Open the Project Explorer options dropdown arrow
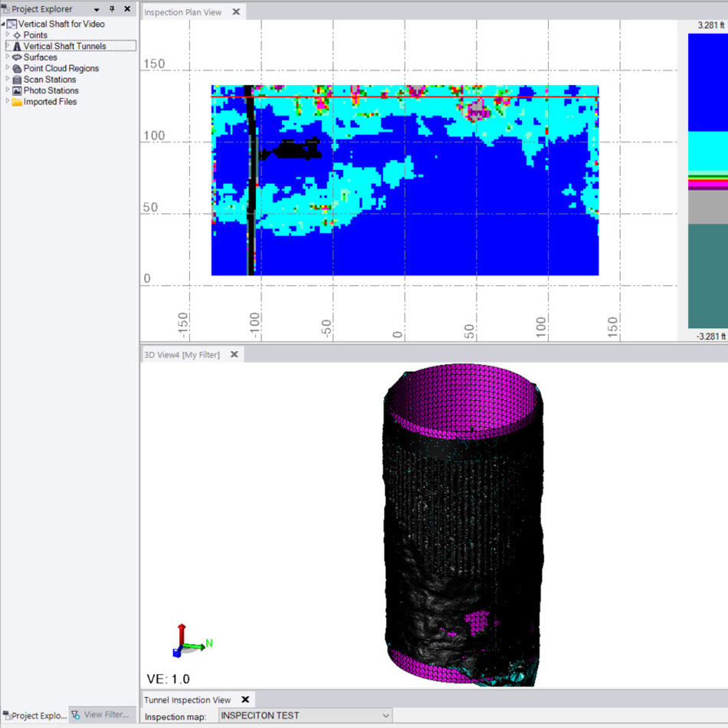Image resolution: width=728 pixels, height=728 pixels. (x=98, y=8)
